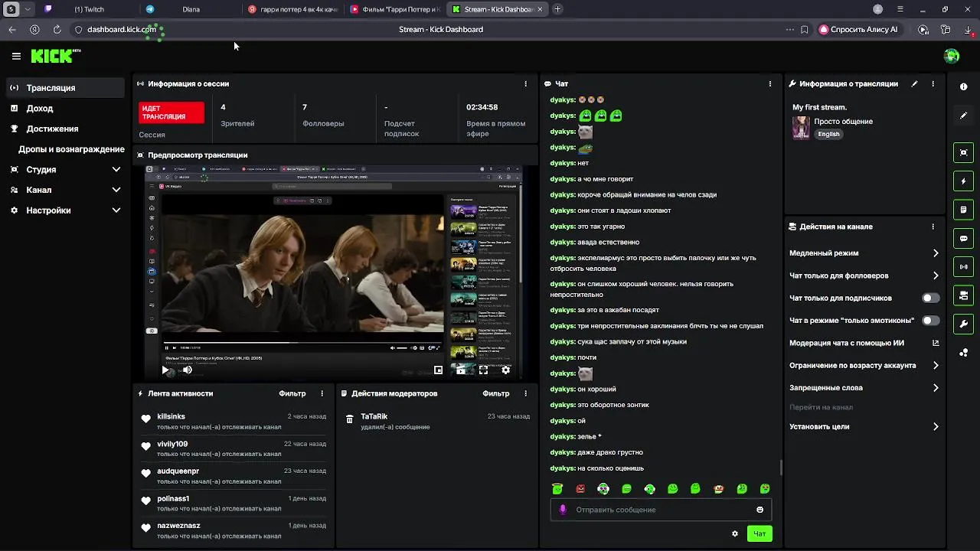This screenshot has width=980, height=551.
Task: Click the three-dots cluster icon at the bottom of the right sidebar
Action: [963, 353]
